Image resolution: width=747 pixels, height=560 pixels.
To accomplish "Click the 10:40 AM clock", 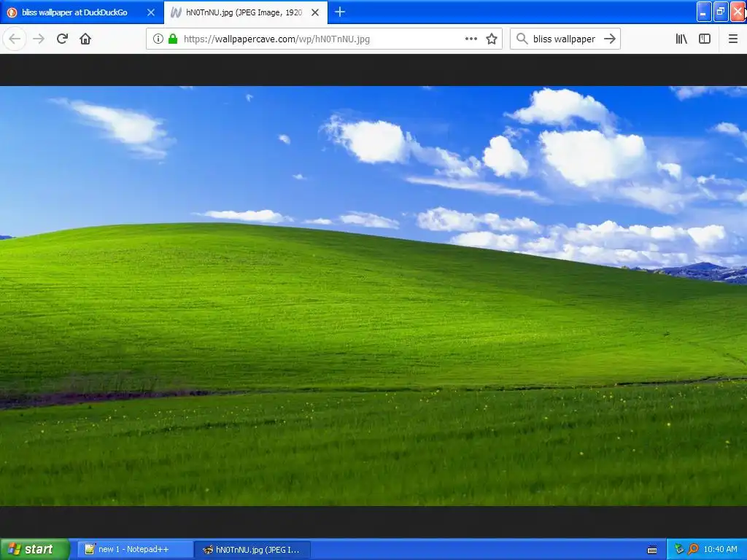I will 720,550.
